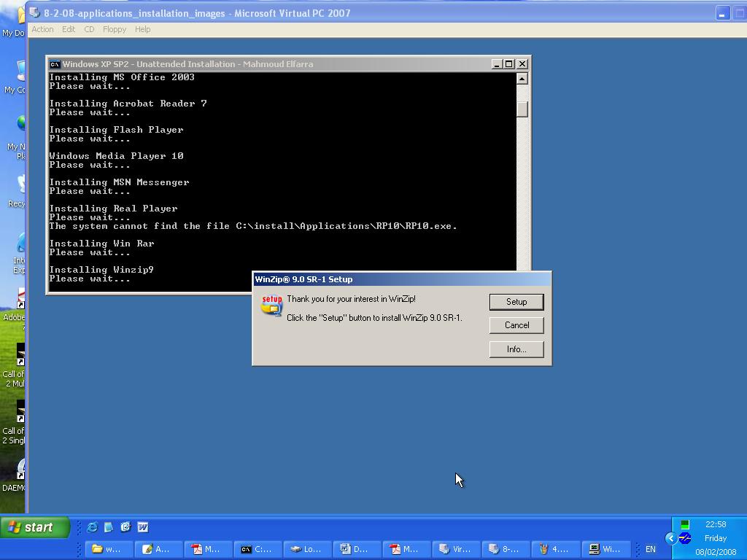Open the CD menu in Virtual PC
Viewport: 747px width, 560px height.
(89, 29)
